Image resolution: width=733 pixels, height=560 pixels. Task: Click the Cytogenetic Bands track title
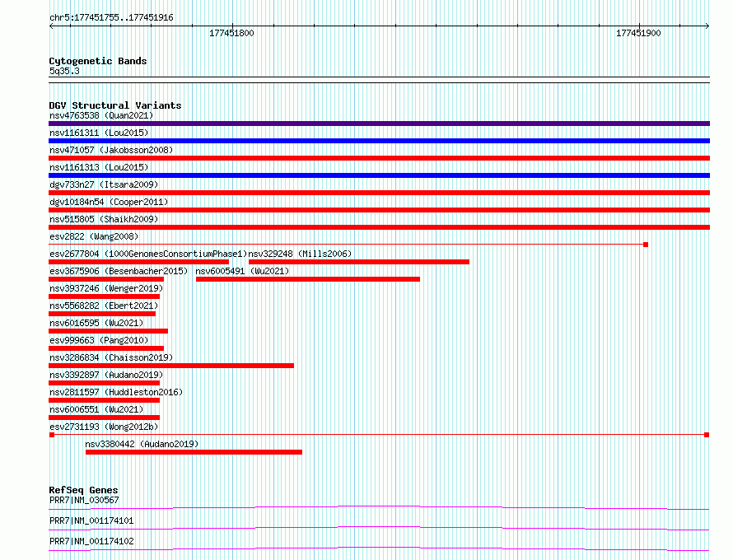coord(98,61)
